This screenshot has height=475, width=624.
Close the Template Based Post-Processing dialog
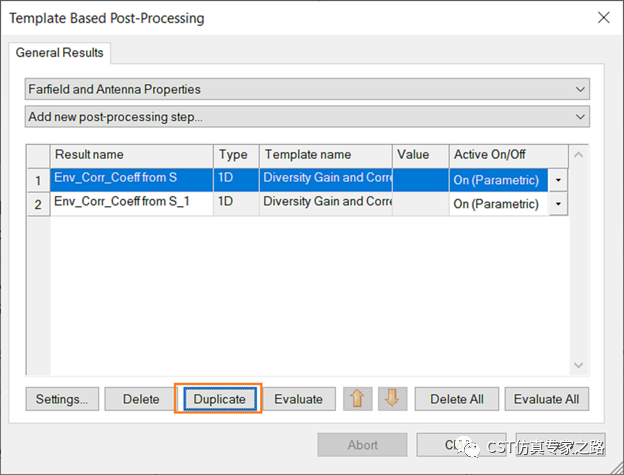(x=602, y=18)
